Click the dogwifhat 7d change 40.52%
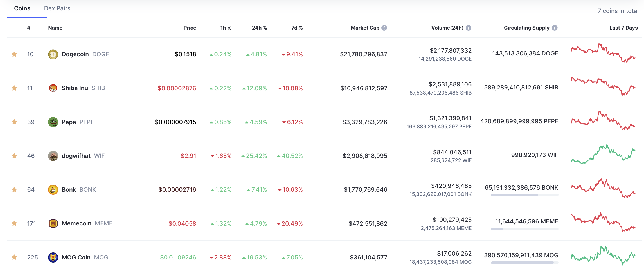The image size is (644, 273). point(290,156)
